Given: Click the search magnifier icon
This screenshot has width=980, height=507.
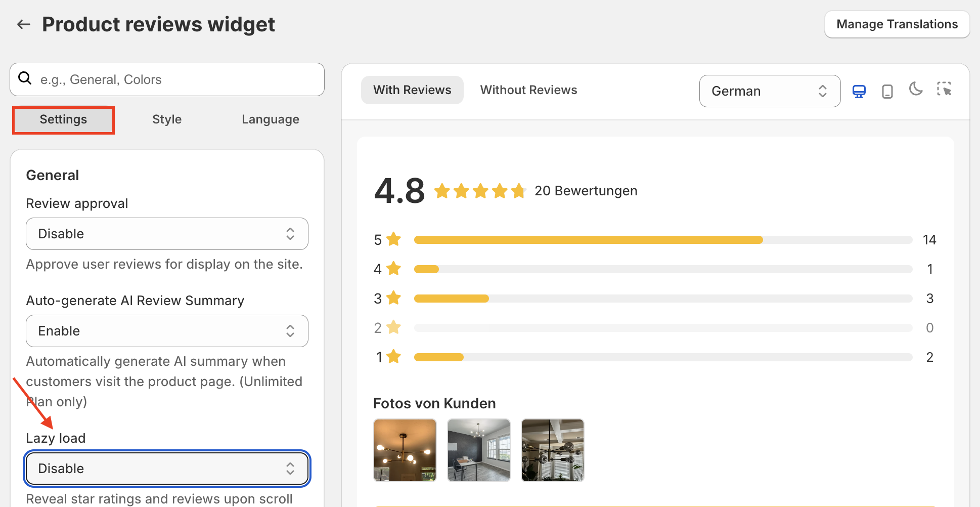Looking at the screenshot, I should [x=25, y=78].
